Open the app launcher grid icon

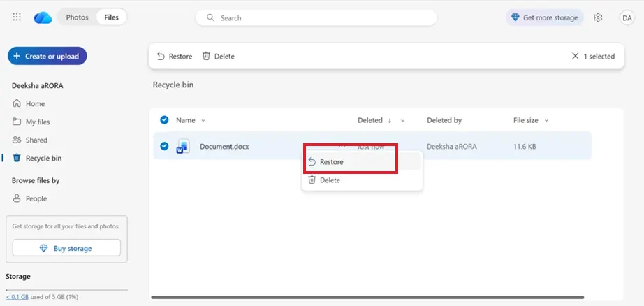pos(17,17)
